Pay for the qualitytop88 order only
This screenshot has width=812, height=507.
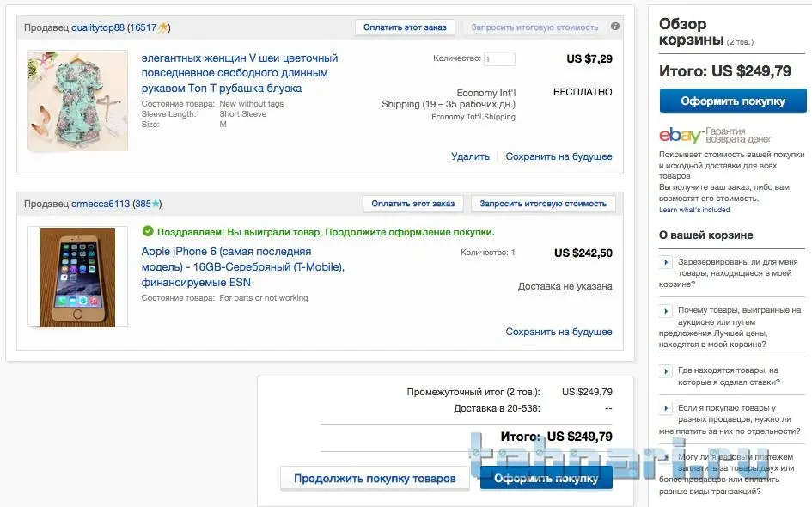[405, 27]
